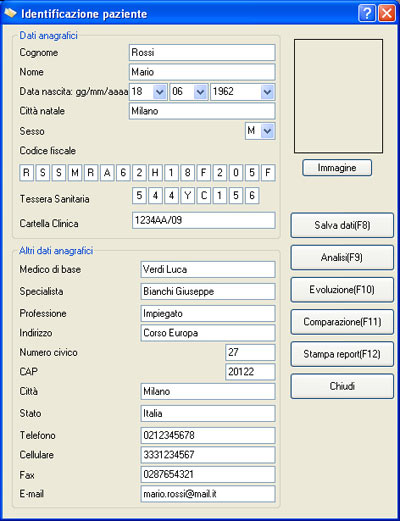Click the Evoluzione(F10) button
The height and width of the screenshot is (521, 400).
[x=342, y=289]
